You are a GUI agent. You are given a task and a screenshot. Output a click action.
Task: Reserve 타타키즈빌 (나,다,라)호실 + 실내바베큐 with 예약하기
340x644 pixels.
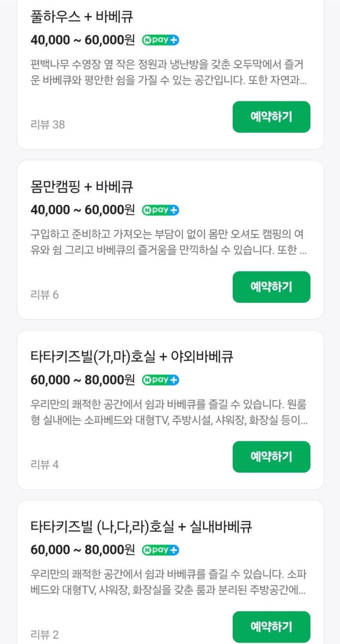coord(271,626)
